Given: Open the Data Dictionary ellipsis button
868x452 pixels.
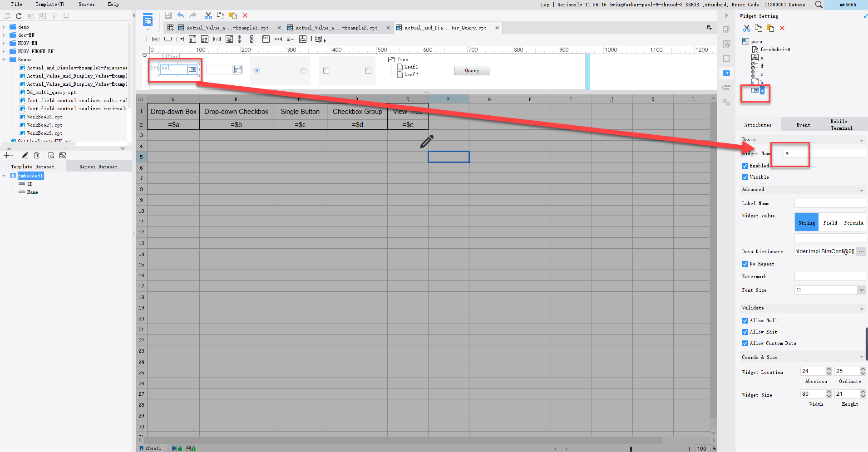Looking at the screenshot, I should pyautogui.click(x=861, y=251).
